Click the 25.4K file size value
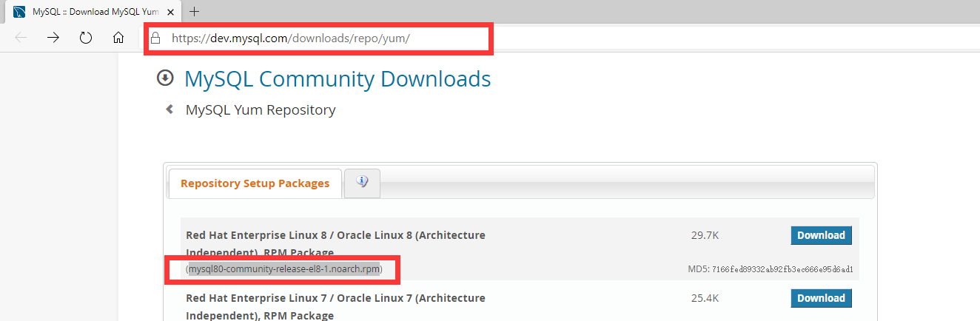Viewport: 980px width, 321px height. [x=705, y=298]
